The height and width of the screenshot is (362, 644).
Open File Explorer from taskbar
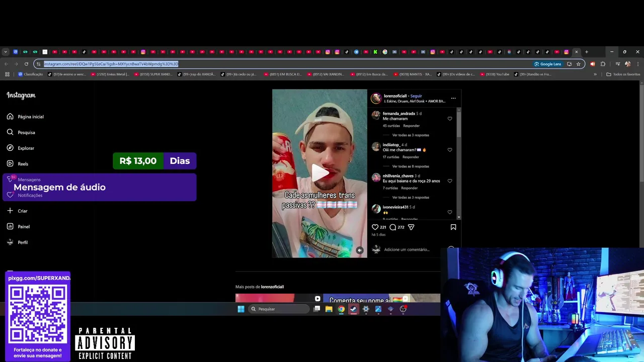pyautogui.click(x=329, y=309)
